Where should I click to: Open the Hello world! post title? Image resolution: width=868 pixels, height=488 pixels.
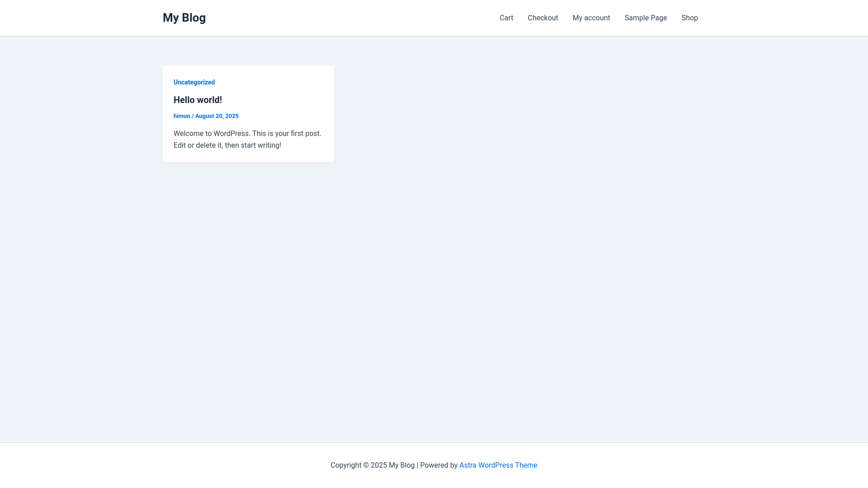point(198,100)
